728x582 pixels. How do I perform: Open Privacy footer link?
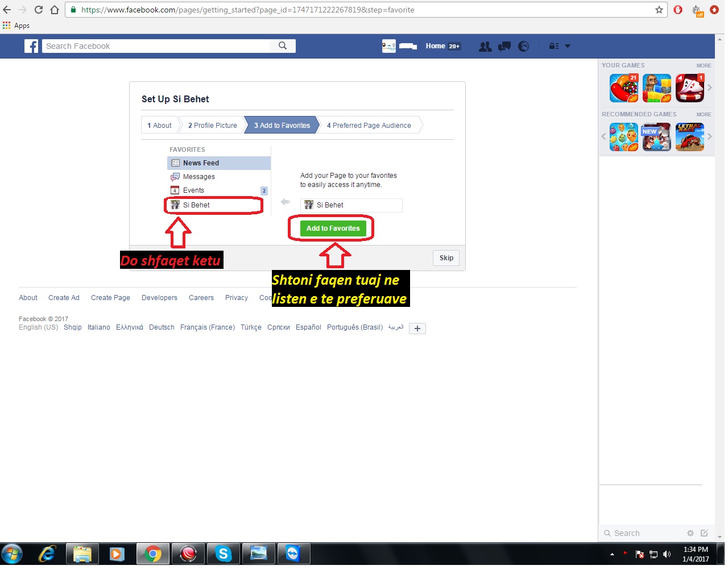tap(237, 298)
